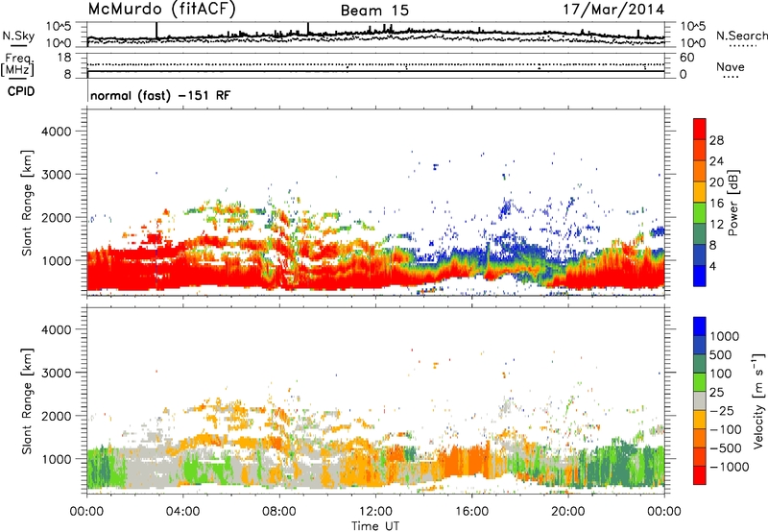Click the 'Velocity [m s-1]' colorbar title
Image resolution: width=768 pixels, height=532 pixels.
point(758,400)
